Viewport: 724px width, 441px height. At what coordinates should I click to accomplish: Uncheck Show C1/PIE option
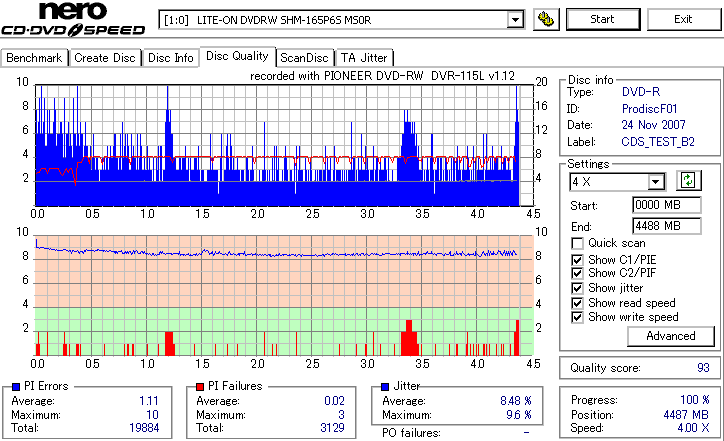577,260
